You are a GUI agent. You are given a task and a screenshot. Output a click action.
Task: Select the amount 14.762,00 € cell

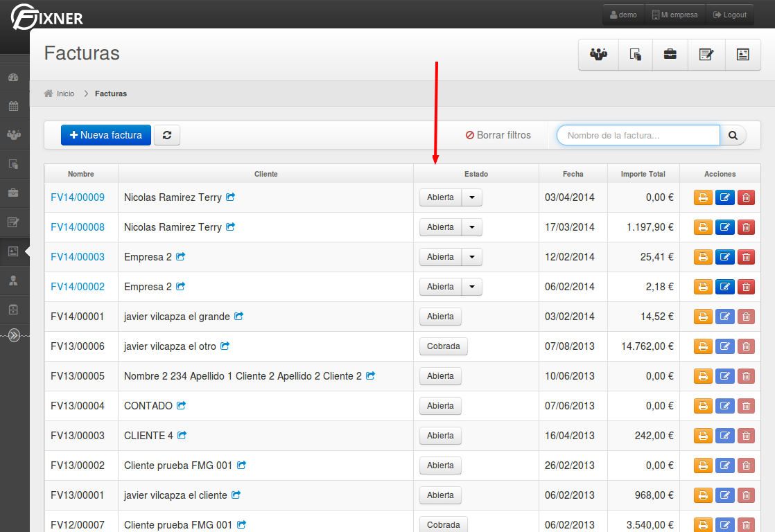[643, 346]
